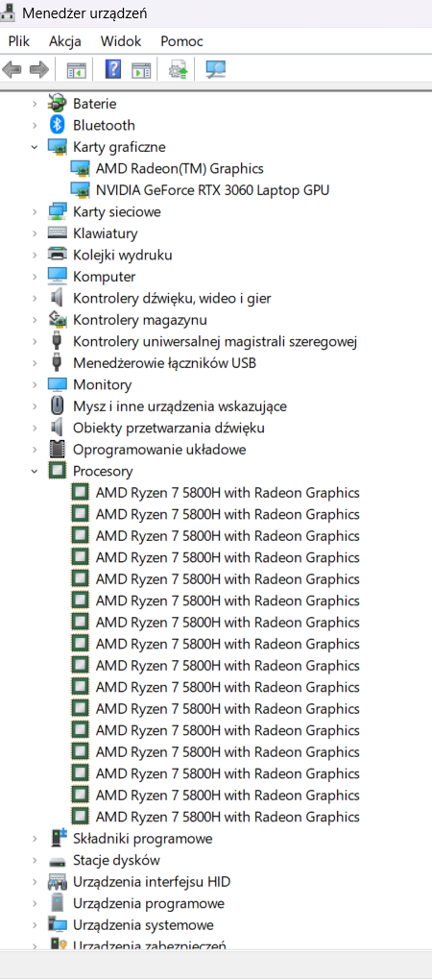Expand the Urządzenia programowe node
432x980 pixels.
(35, 904)
